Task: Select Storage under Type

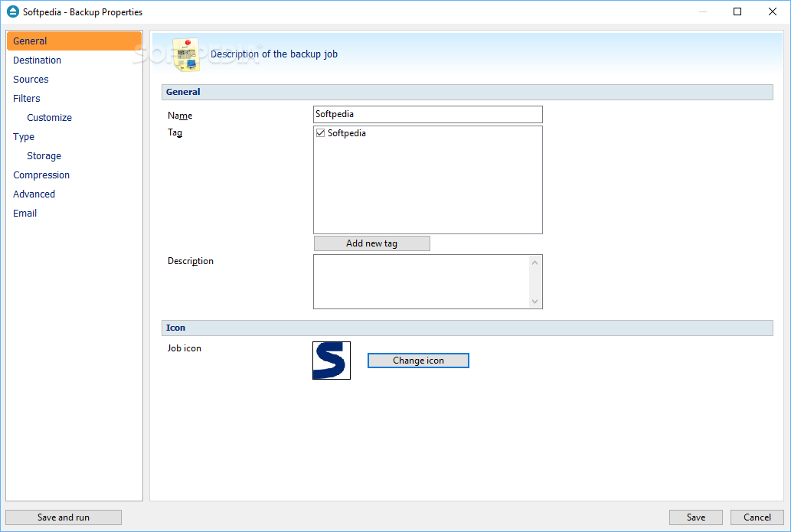Action: click(x=44, y=156)
